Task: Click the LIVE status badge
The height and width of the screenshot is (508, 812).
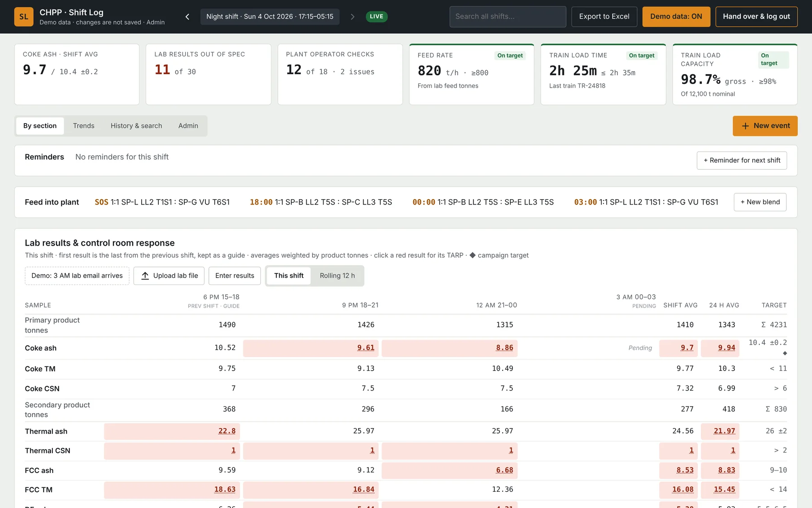Action: click(377, 17)
